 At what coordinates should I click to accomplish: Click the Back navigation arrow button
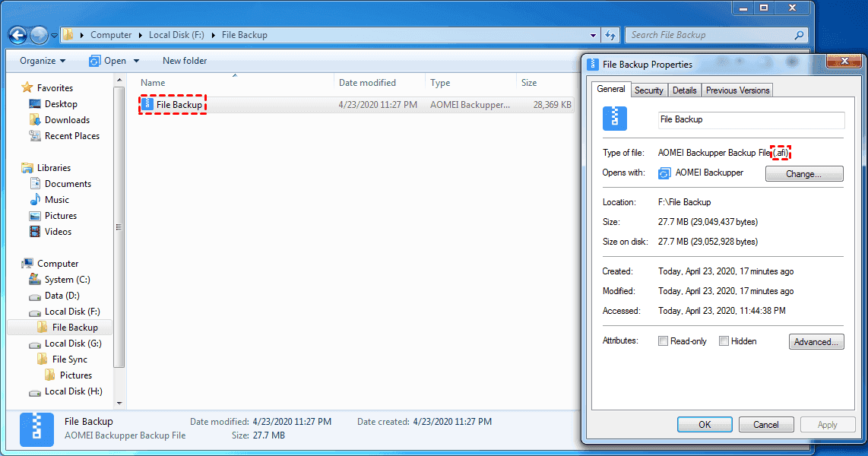[x=17, y=35]
